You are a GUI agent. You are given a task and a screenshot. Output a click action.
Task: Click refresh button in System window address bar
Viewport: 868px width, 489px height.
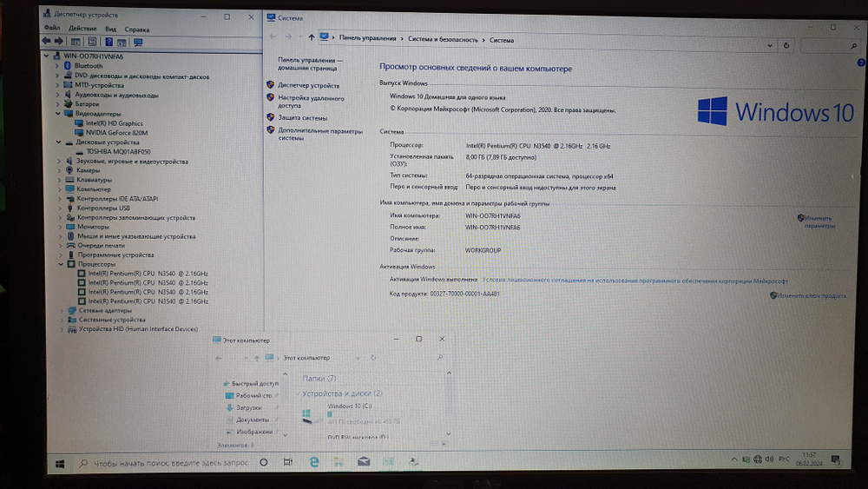coord(786,46)
